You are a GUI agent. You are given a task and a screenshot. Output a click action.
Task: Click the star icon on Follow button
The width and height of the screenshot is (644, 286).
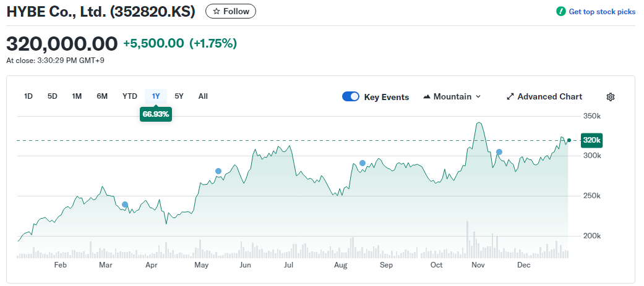coord(217,11)
